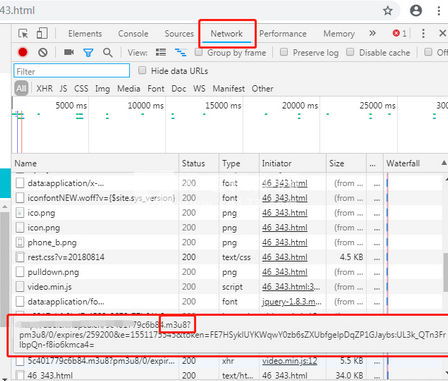This screenshot has height=381, width=448.
Task: Filter requests by All
Action: click(x=21, y=89)
